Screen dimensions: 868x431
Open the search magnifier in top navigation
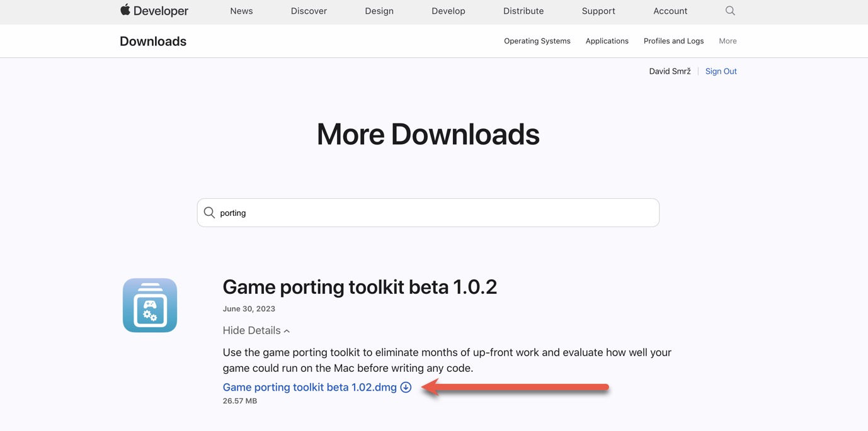click(730, 11)
